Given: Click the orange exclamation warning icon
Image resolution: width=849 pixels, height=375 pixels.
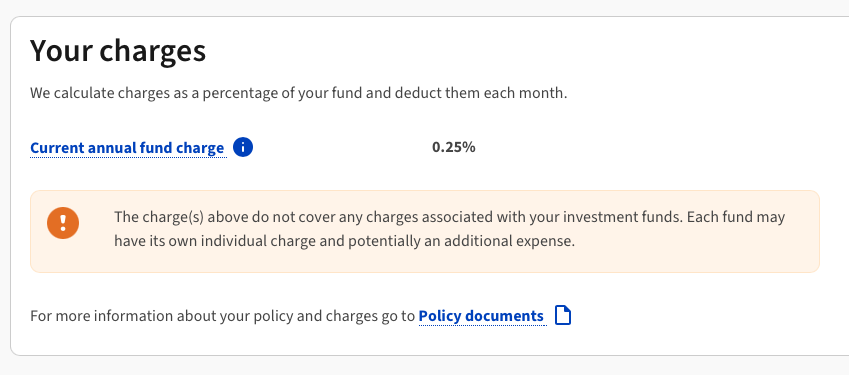Looking at the screenshot, I should (63, 223).
